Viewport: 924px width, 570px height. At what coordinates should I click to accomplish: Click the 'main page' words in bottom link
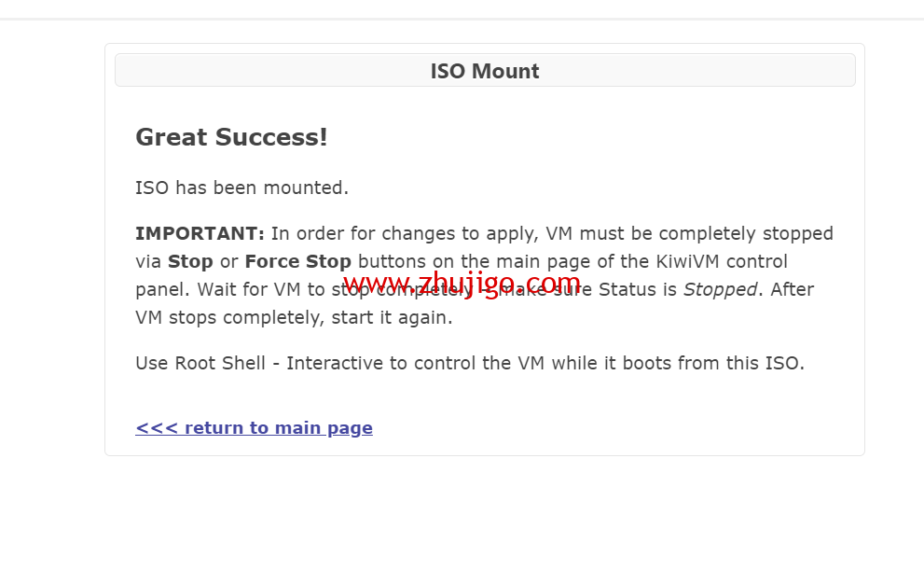324,428
